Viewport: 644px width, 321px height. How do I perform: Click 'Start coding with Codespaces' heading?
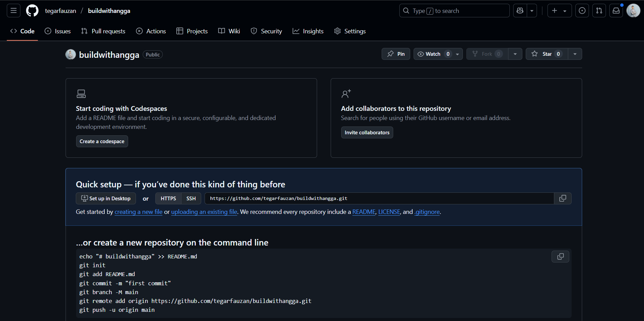(121, 108)
